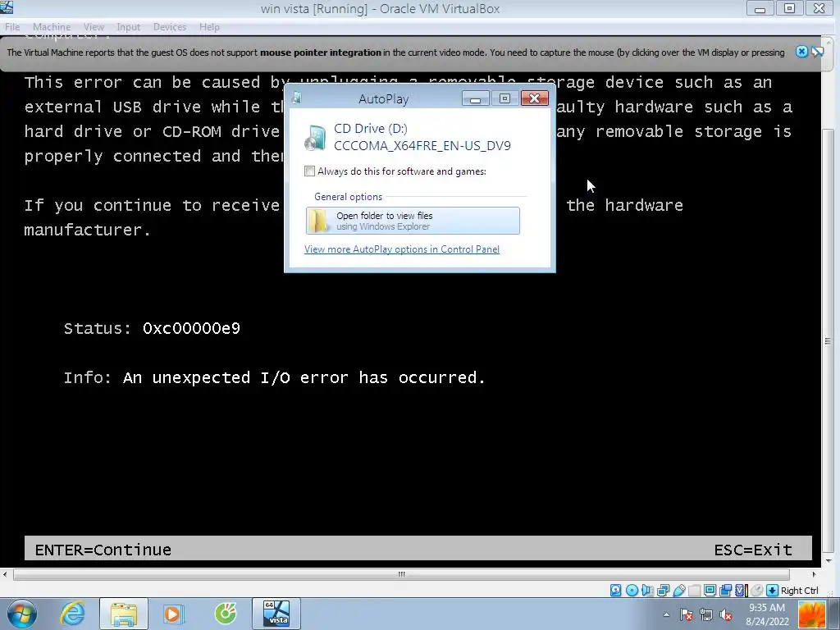Click the vertical scrollbar thumb
This screenshot has width=840, height=630.
click(829, 340)
